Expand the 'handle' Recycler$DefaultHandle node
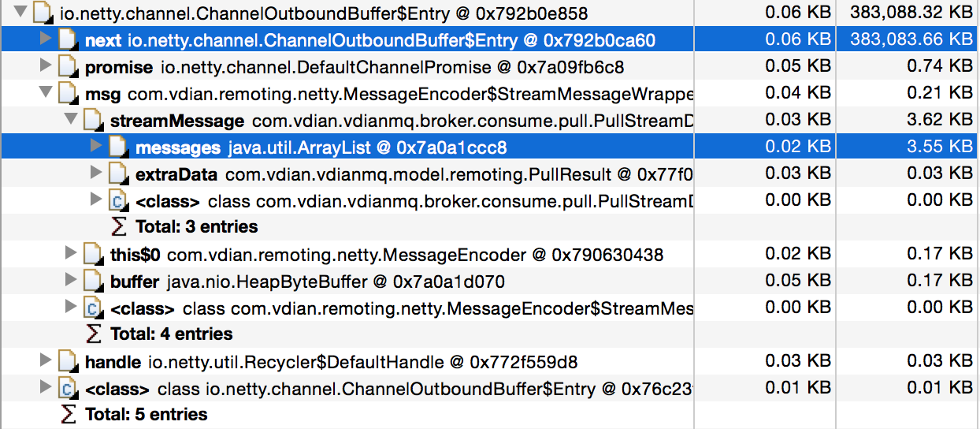This screenshot has width=980, height=429. (x=46, y=362)
